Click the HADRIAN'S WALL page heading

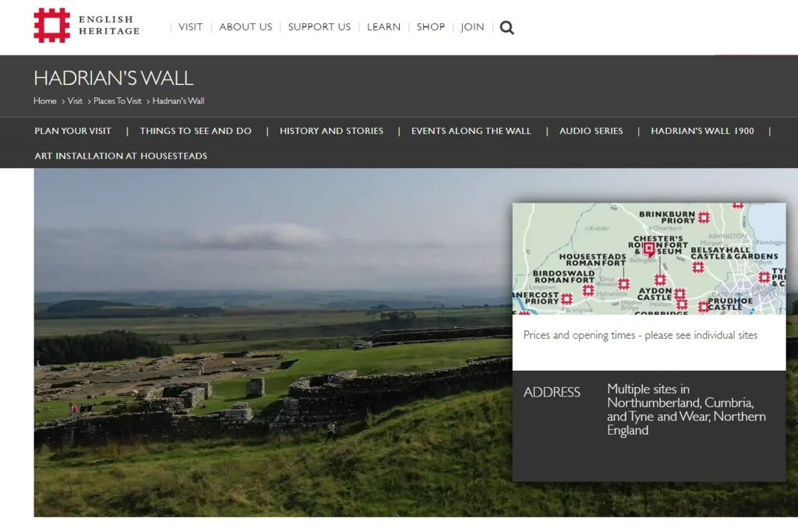point(114,78)
